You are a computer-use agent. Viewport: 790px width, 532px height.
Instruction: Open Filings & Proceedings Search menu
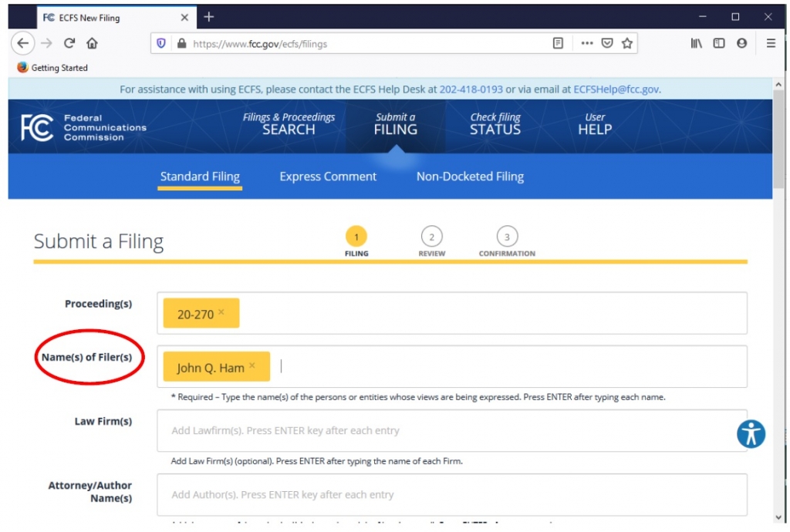tap(289, 124)
